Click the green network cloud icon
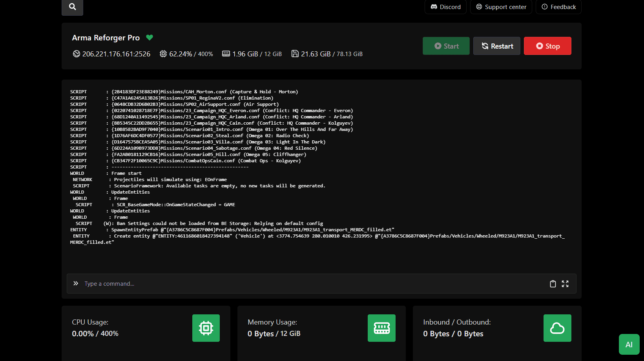This screenshot has width=644, height=361. (x=557, y=328)
